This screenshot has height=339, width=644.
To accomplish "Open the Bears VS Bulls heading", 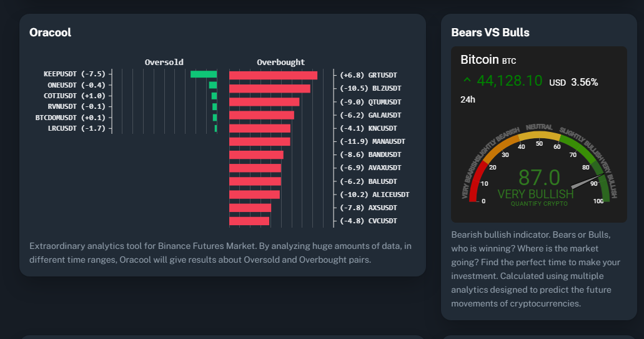I will (490, 33).
